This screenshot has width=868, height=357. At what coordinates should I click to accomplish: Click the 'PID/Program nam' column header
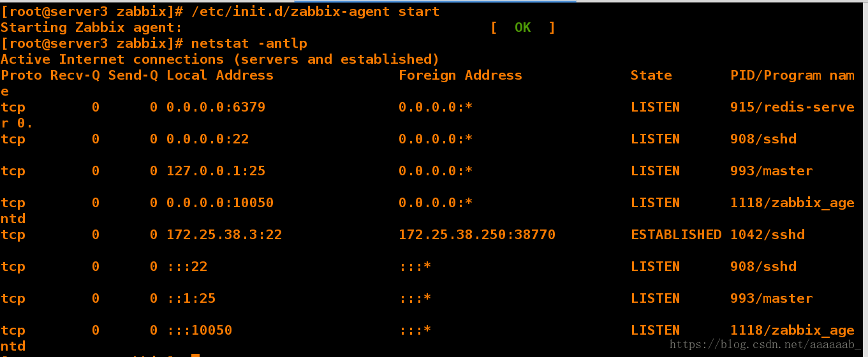pos(792,75)
